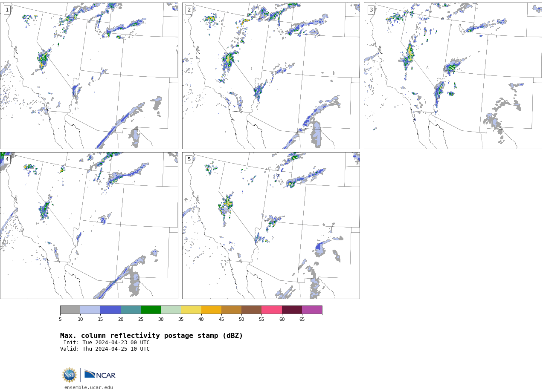The image size is (546, 392).
Task: Pick the purple 65+ dBZ swatch
Action: pos(312,310)
